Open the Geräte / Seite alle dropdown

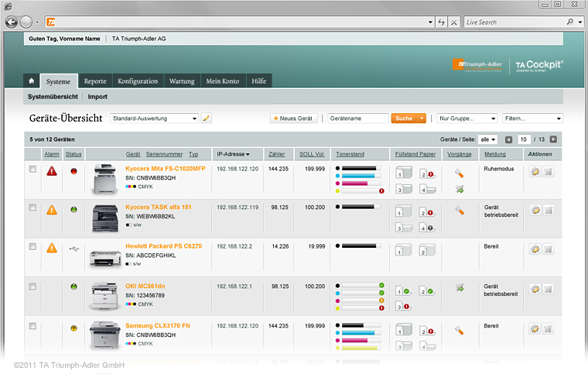[488, 139]
